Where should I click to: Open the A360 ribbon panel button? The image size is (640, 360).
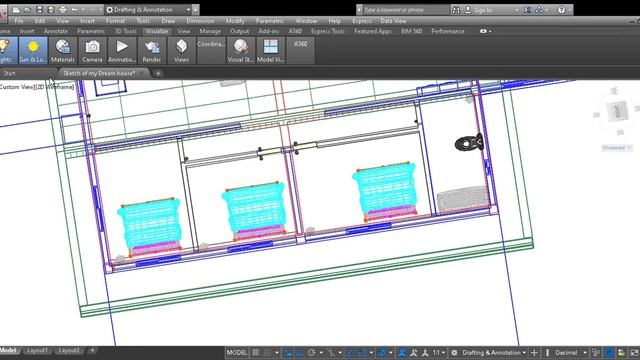[x=300, y=50]
